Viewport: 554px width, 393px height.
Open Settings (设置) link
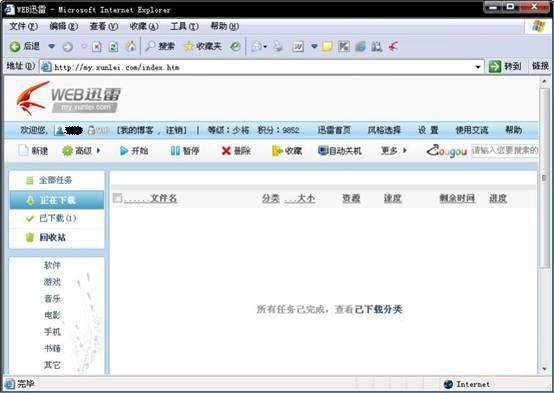coord(428,130)
